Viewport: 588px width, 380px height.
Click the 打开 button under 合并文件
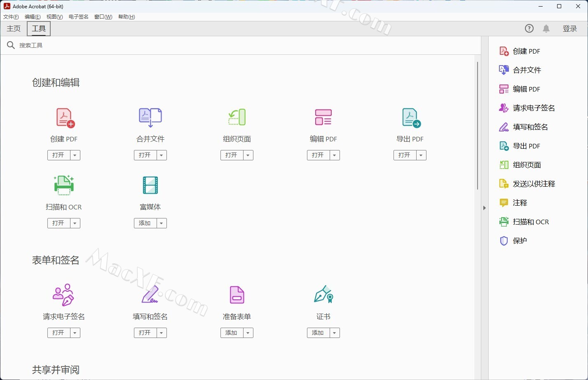pyautogui.click(x=145, y=155)
